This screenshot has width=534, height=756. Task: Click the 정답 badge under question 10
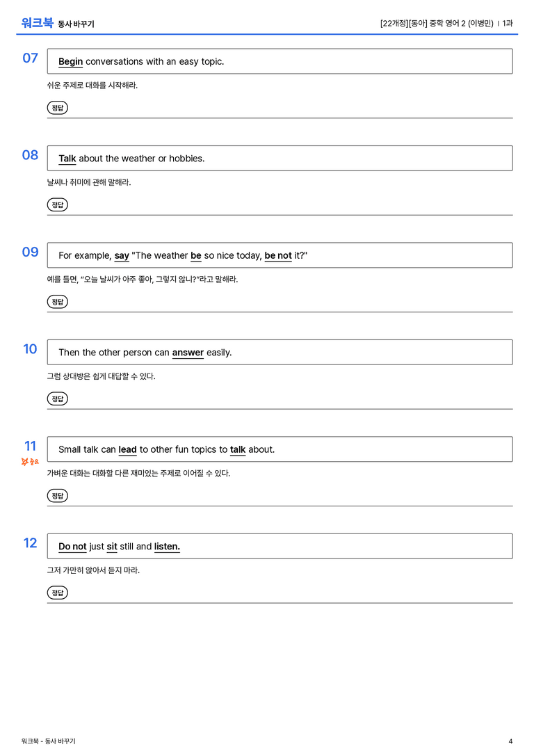(x=57, y=399)
